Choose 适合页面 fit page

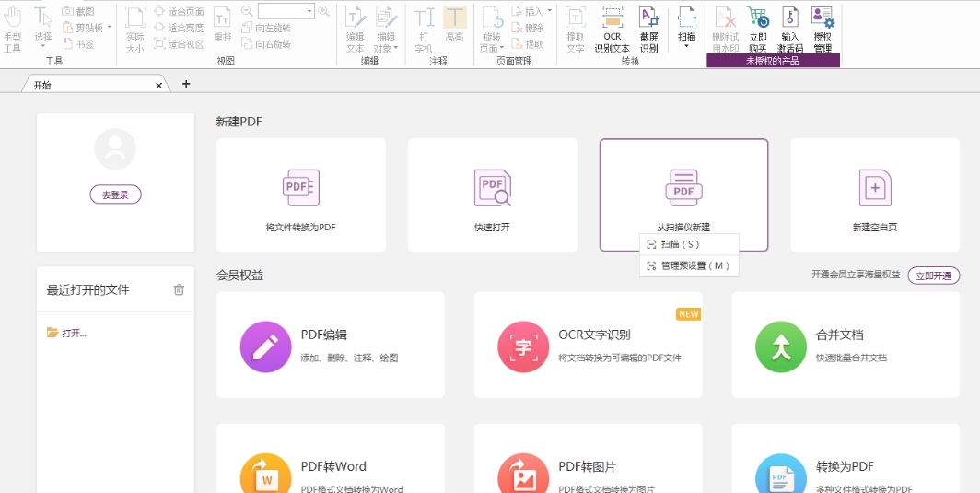click(x=179, y=11)
